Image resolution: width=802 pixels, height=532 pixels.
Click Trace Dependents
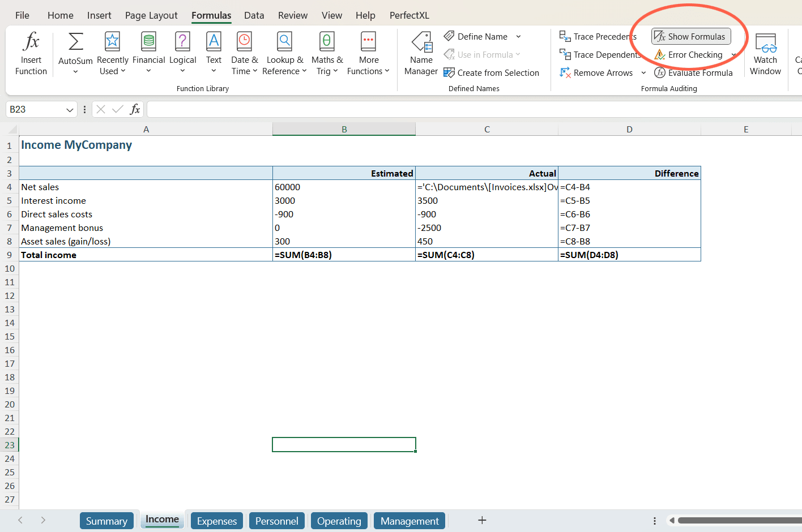(x=600, y=55)
